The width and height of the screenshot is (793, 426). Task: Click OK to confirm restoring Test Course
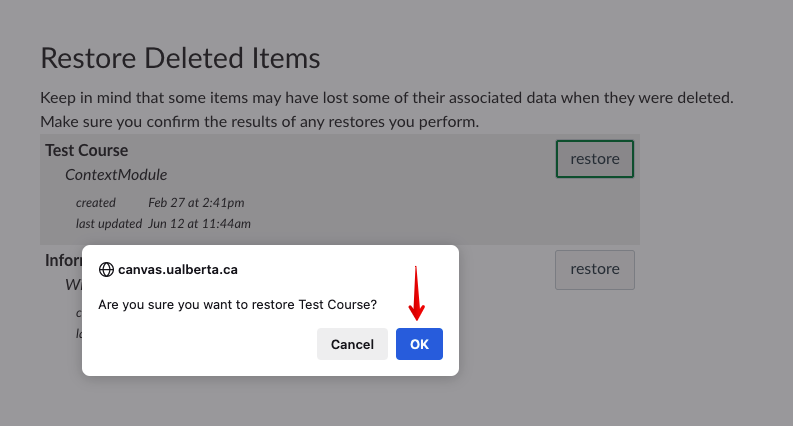[x=419, y=344]
